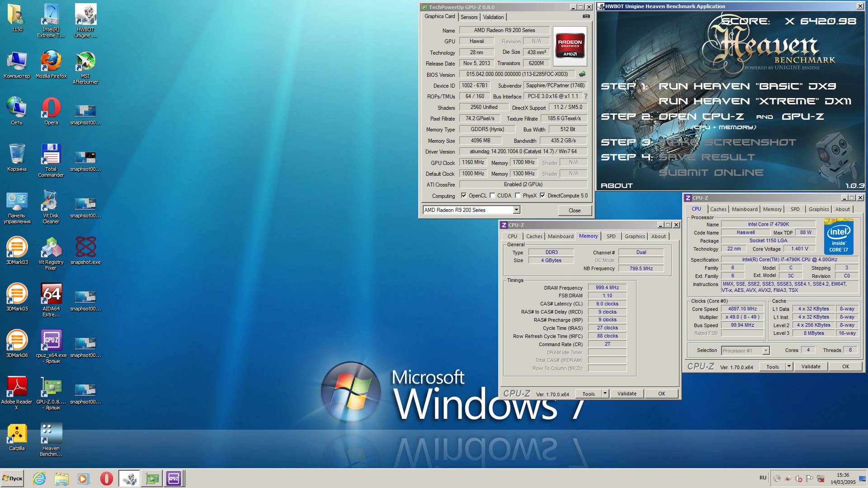Click OK in right CPU-Z window
The height and width of the screenshot is (488, 868).
tap(845, 366)
